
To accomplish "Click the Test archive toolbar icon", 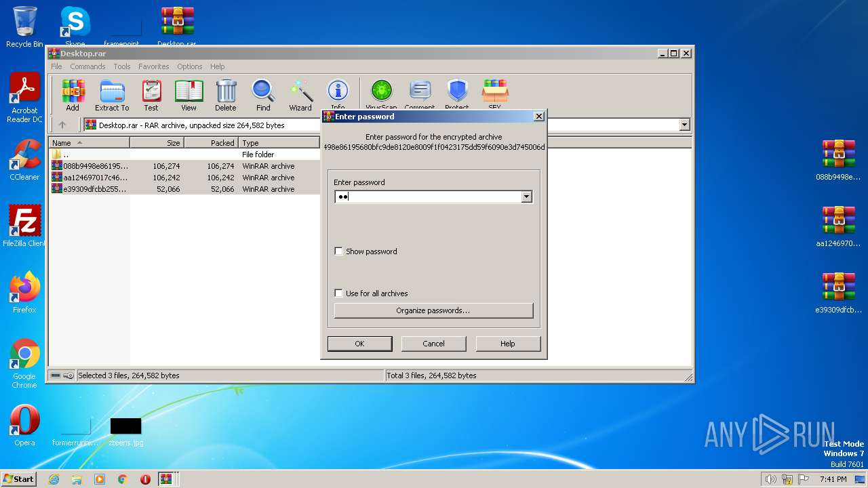I will click(151, 95).
